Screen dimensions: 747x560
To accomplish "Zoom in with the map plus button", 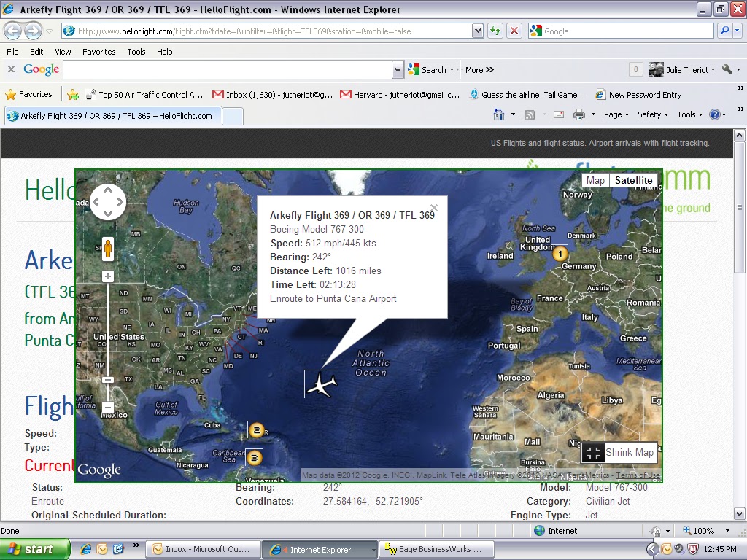I will (x=108, y=276).
